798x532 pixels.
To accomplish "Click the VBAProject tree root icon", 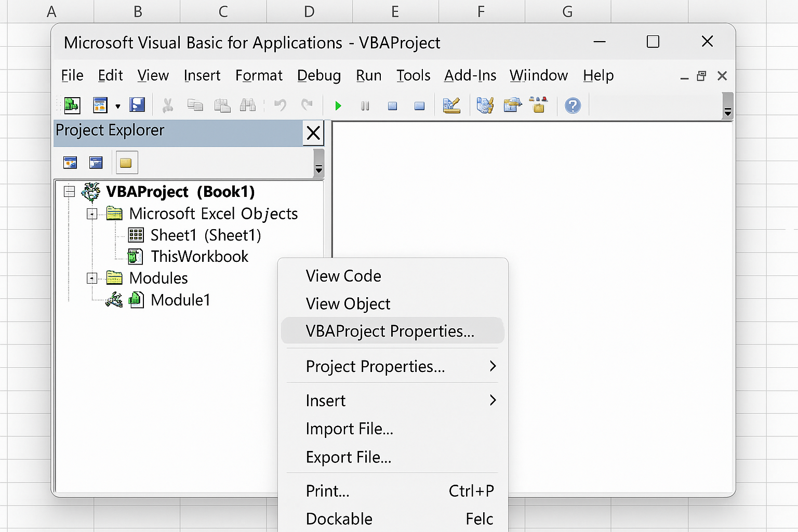I will click(91, 192).
